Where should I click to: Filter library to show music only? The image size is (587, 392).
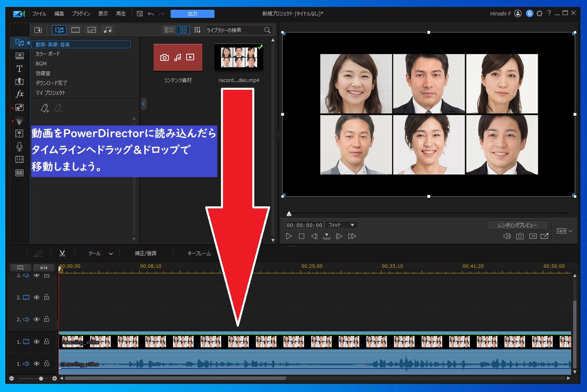pyautogui.click(x=108, y=30)
